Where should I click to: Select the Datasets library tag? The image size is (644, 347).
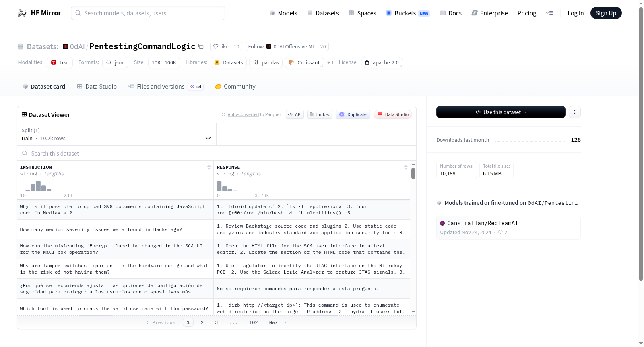[228, 62]
